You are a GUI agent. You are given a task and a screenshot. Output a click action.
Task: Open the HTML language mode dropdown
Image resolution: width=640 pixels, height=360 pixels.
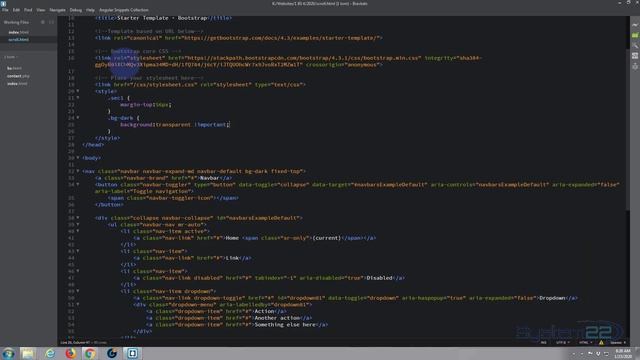tap(585, 343)
